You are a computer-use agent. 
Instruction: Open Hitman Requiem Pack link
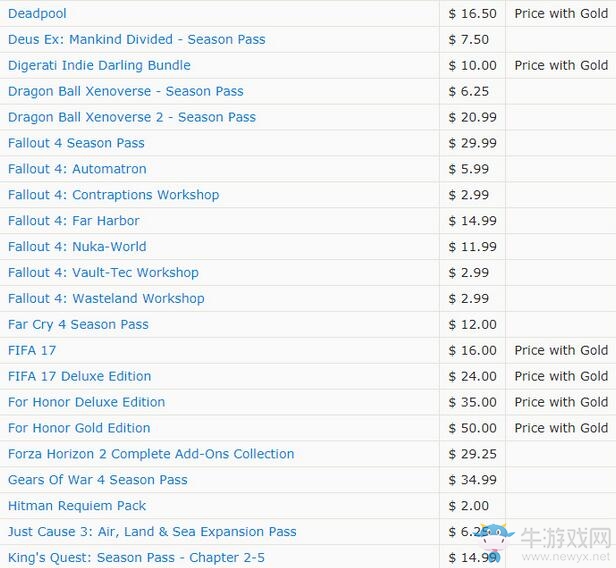pos(77,506)
